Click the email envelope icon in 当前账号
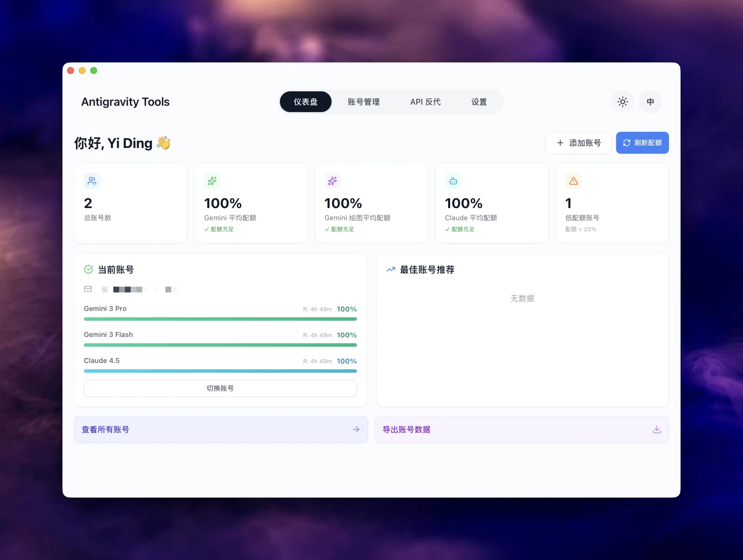This screenshot has width=743, height=560. pyautogui.click(x=88, y=289)
